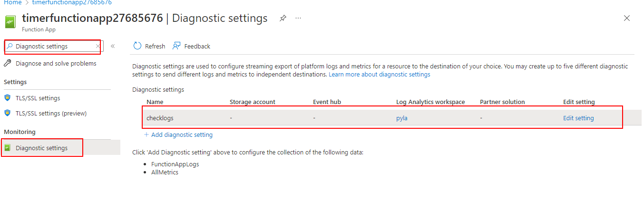Pin this blade using the pin icon

[x=283, y=19]
